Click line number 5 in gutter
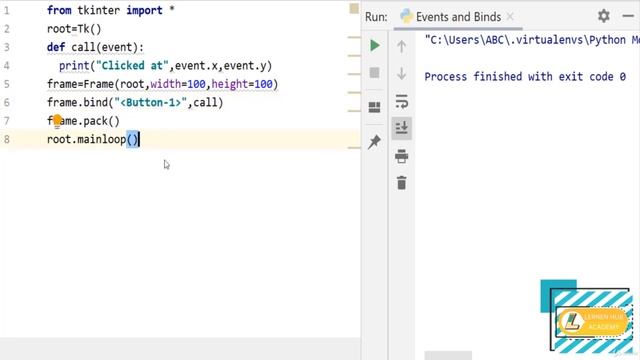Screen dimensions: 640x360 tap(7, 84)
